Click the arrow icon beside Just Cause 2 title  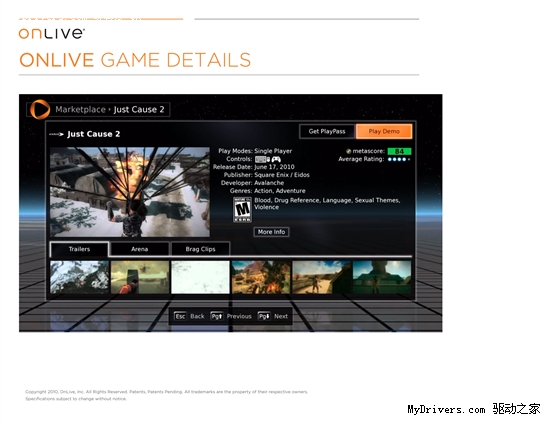56,134
